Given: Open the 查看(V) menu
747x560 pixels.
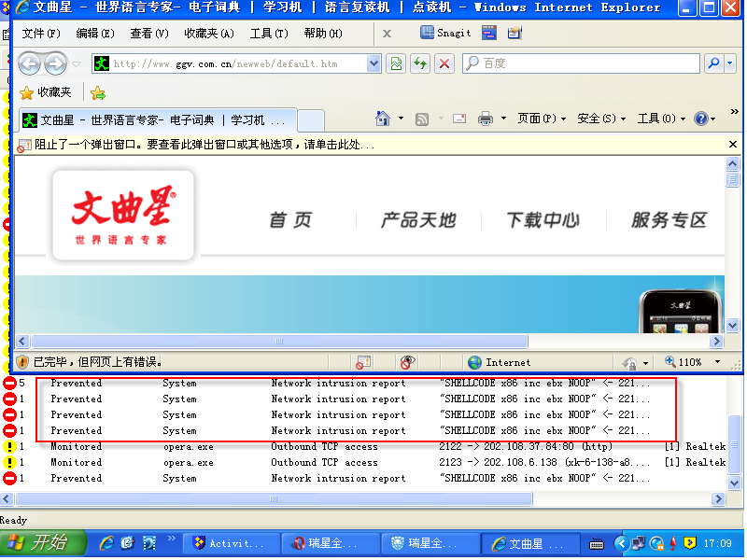Looking at the screenshot, I should (149, 34).
